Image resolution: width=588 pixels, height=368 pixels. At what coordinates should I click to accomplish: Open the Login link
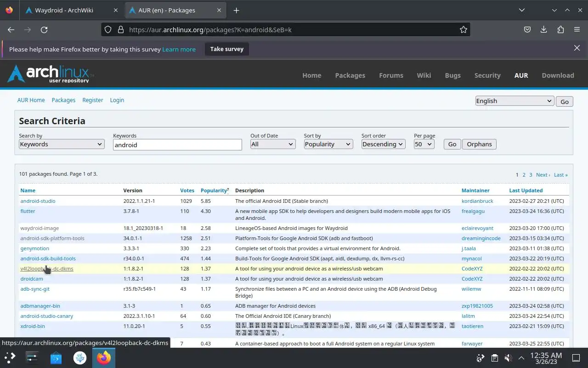[x=117, y=100]
